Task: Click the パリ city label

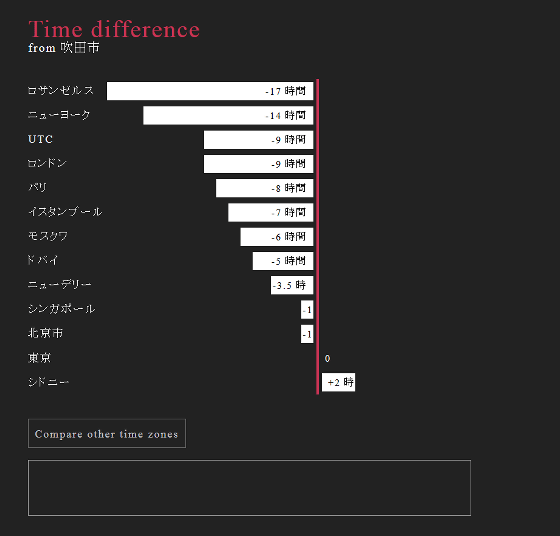Action: click(38, 188)
